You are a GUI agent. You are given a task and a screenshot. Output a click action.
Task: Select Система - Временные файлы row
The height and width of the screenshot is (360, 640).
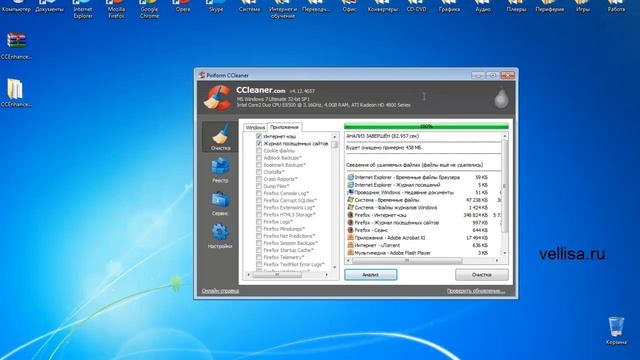tap(423, 200)
